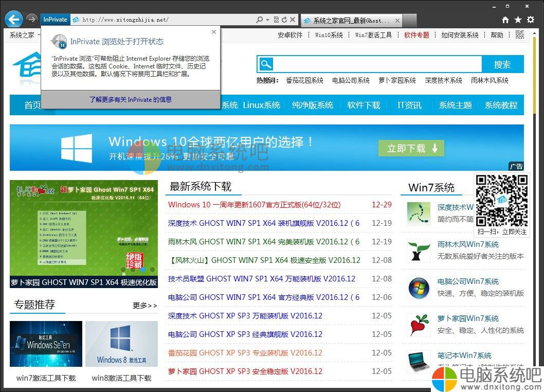This screenshot has height=392, width=544.
Task: Open the 安卓软件 top link
Action: (x=290, y=35)
